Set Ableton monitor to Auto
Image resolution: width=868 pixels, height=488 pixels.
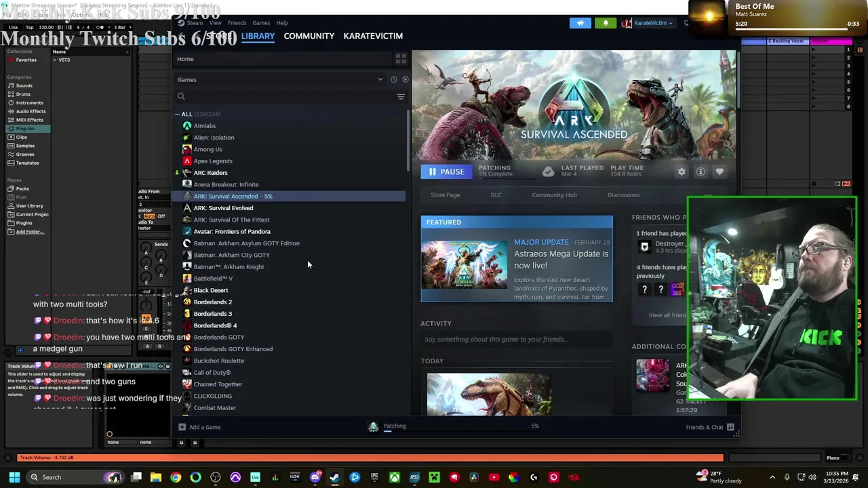point(149,216)
